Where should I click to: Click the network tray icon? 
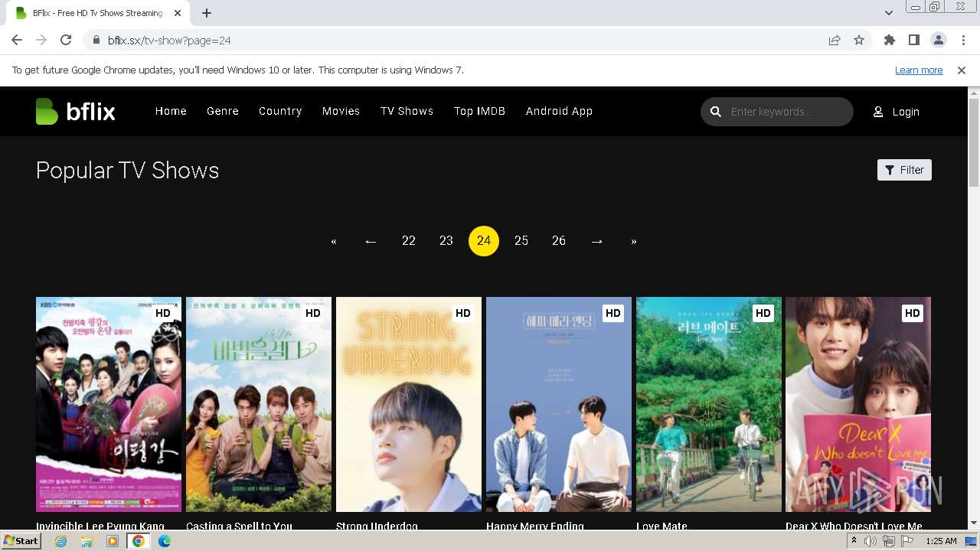click(x=888, y=541)
